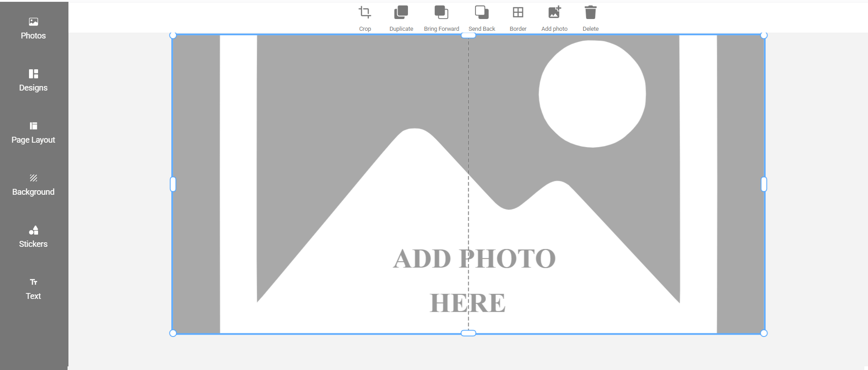This screenshot has height=370, width=868.
Task: Open the Border tool
Action: click(x=518, y=13)
